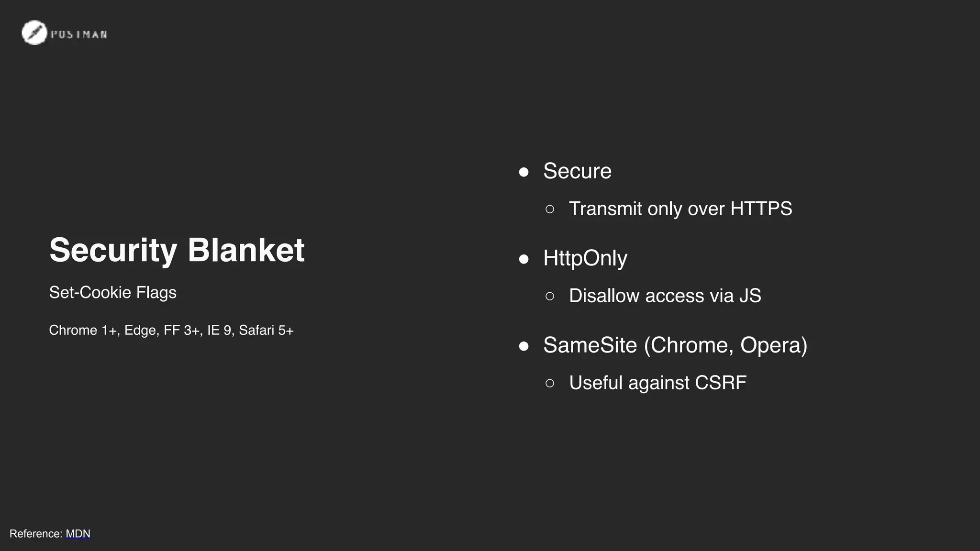Click the hollow bullet before 'Disallow access via JS'
Viewport: 980px width, 551px height.
[550, 296]
